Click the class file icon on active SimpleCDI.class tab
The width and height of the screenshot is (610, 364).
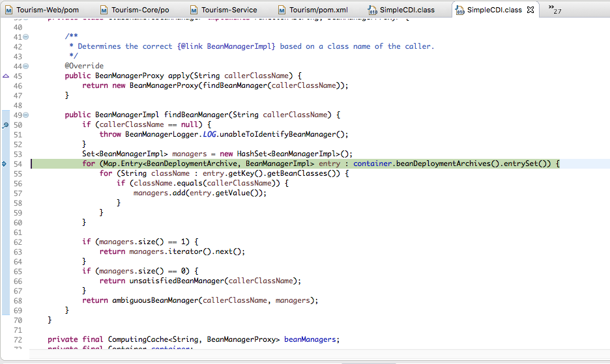tap(459, 10)
